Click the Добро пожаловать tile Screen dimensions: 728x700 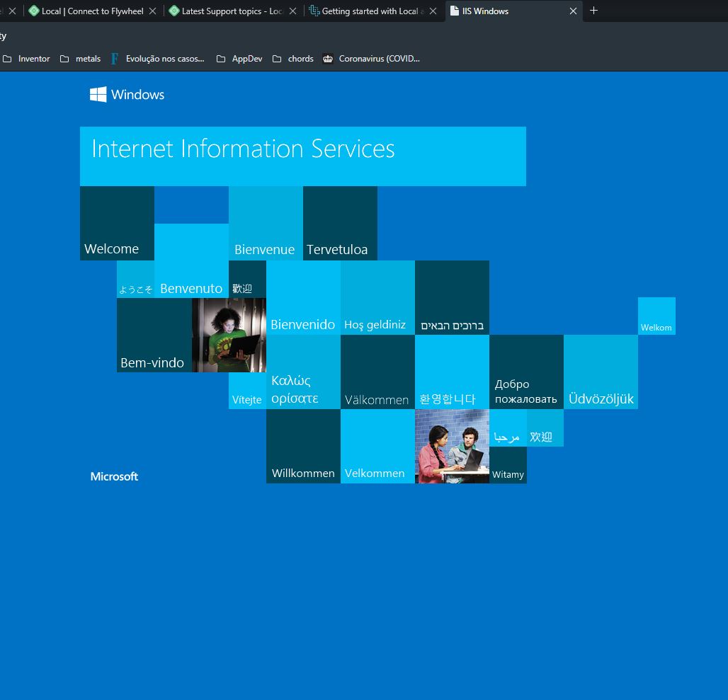(x=526, y=372)
